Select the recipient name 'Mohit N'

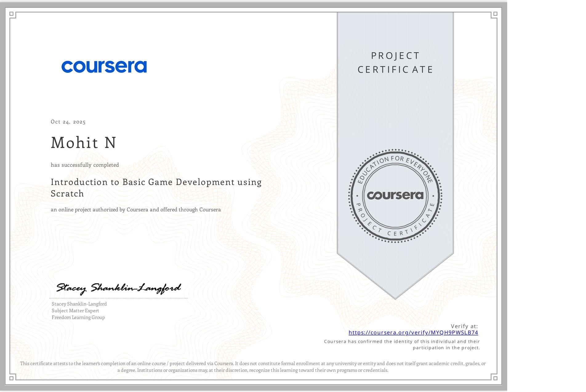pyautogui.click(x=83, y=142)
